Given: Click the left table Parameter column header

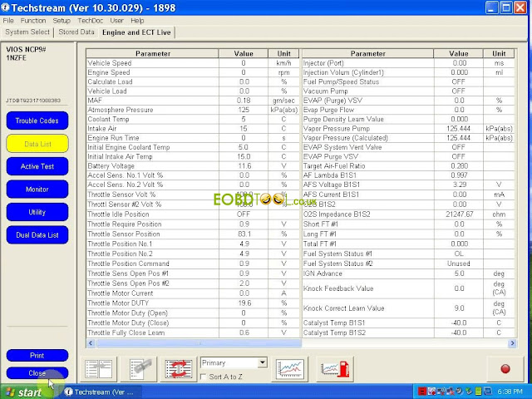Looking at the screenshot, I should pyautogui.click(x=153, y=53).
